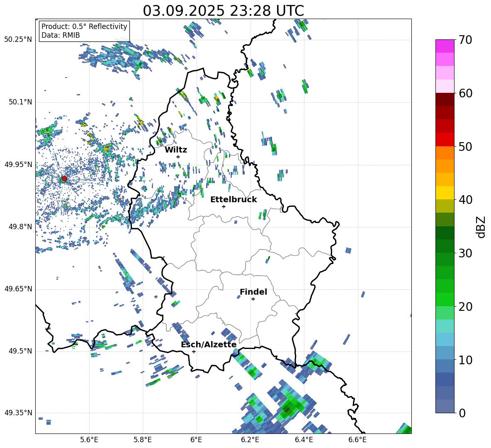Click the colorbar tick label 10
Screen dimensions: 491x448
tap(465, 360)
